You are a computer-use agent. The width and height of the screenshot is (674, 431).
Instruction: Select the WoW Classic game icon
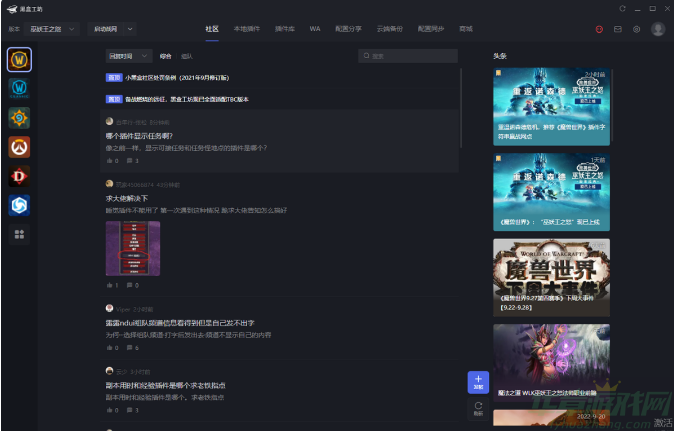pyautogui.click(x=19, y=89)
